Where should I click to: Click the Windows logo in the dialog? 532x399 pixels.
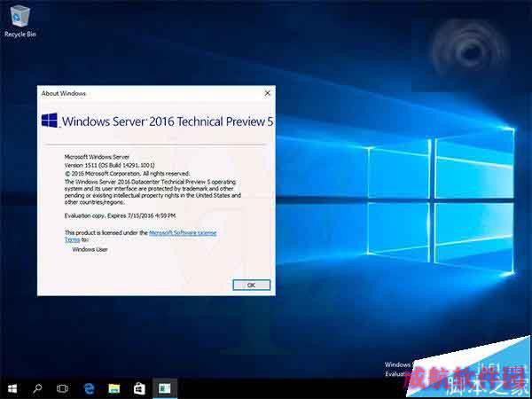[50, 121]
